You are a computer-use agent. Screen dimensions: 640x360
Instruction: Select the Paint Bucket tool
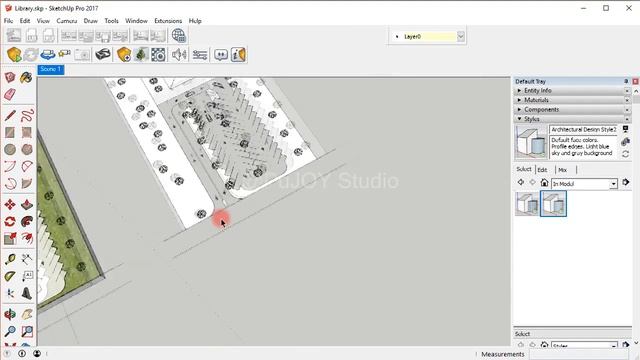27,78
